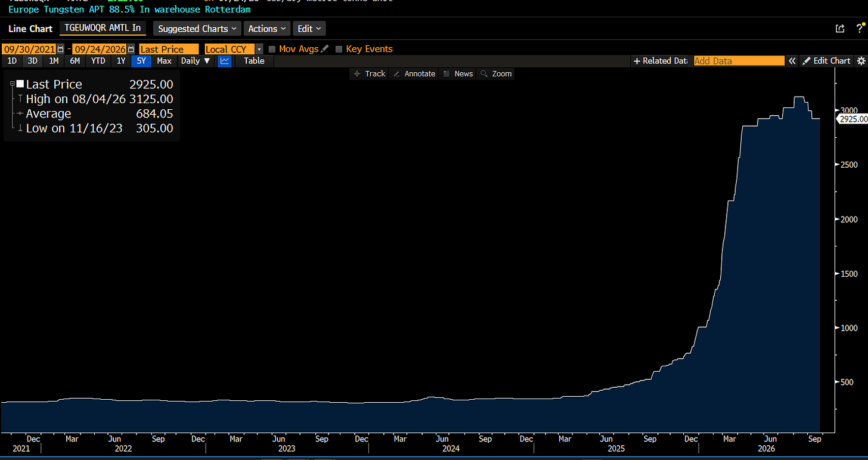Open the export/share icon at top right
Screen dimensions: 868x460
pyautogui.click(x=840, y=28)
